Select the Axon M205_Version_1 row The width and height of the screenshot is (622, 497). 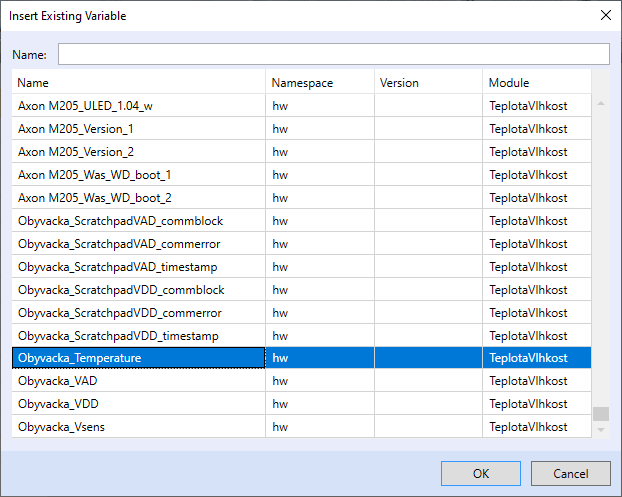click(x=76, y=129)
